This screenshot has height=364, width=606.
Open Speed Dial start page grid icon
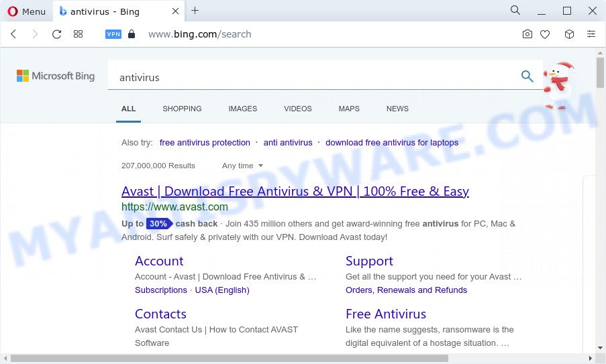(78, 34)
